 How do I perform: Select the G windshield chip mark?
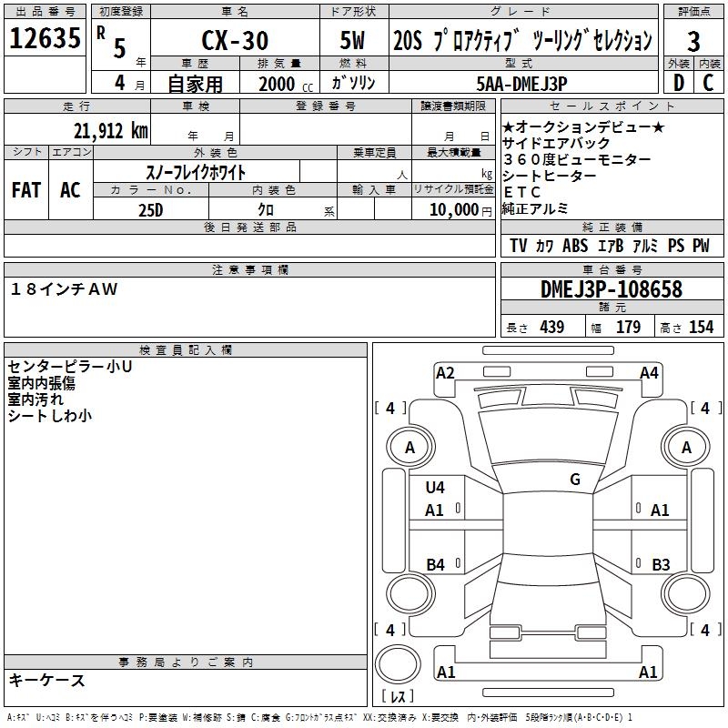point(575,480)
